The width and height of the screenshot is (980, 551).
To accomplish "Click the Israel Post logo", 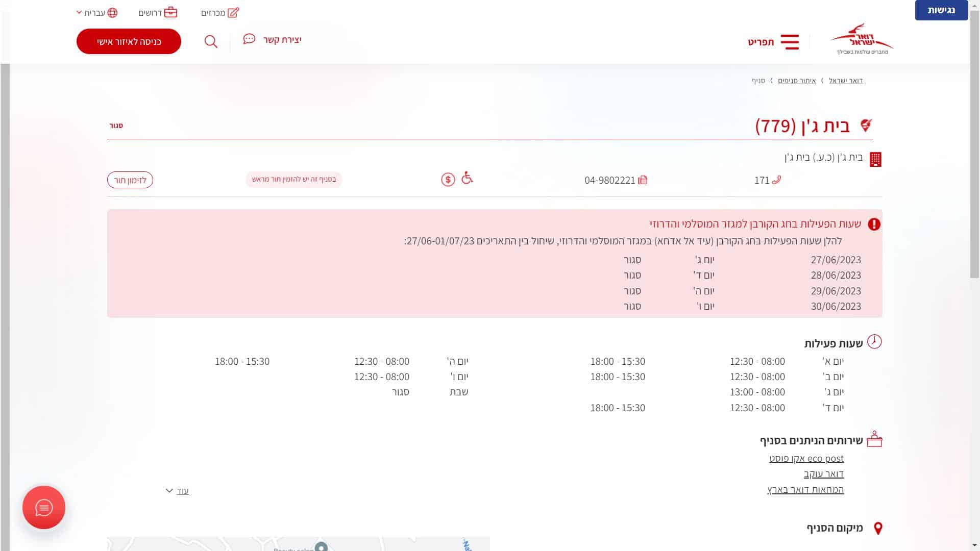I will 862,39.
